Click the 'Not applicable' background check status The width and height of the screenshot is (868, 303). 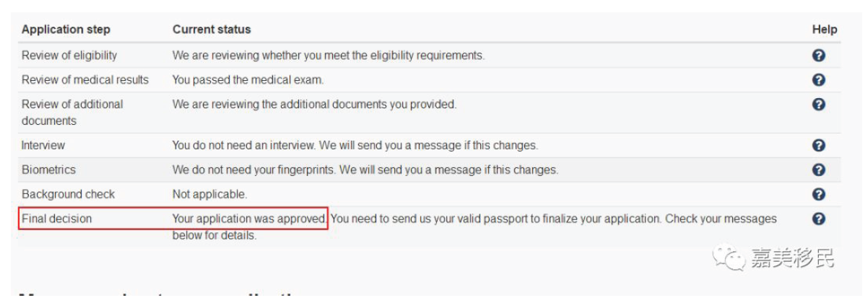(x=209, y=195)
